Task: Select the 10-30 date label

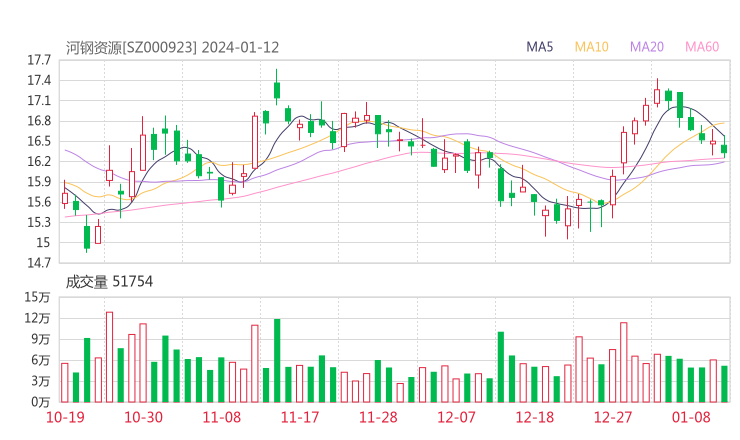Action: (x=143, y=417)
